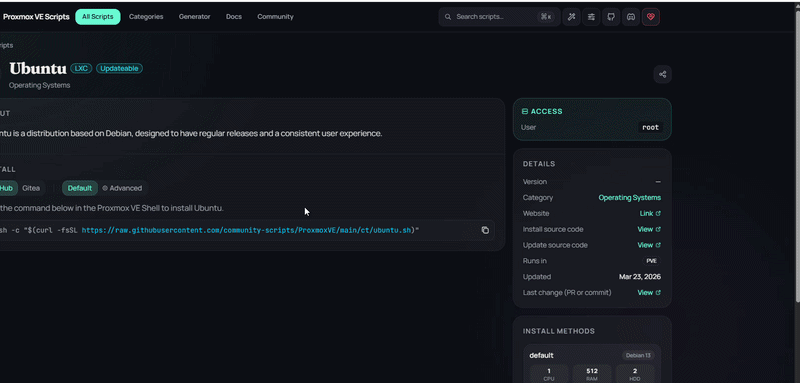This screenshot has height=383, width=800.
Task: Click the raw.githubusercontent.com ubuntu.sh URL
Action: tap(247, 231)
